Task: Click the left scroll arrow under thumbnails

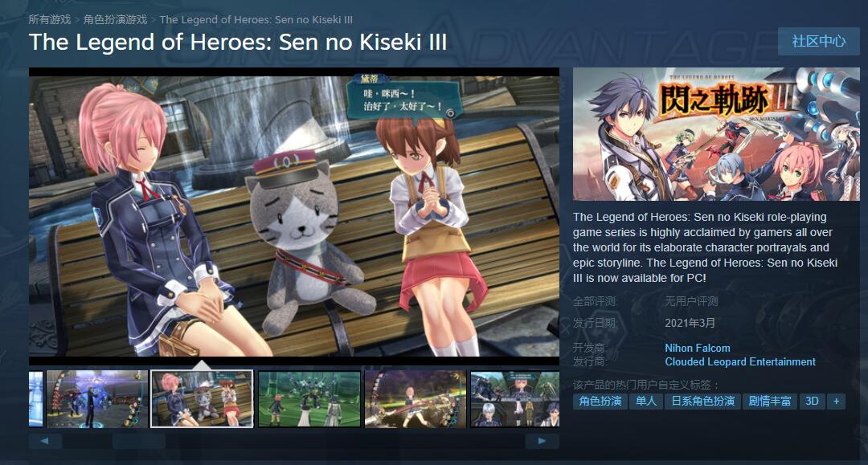Action: [45, 441]
